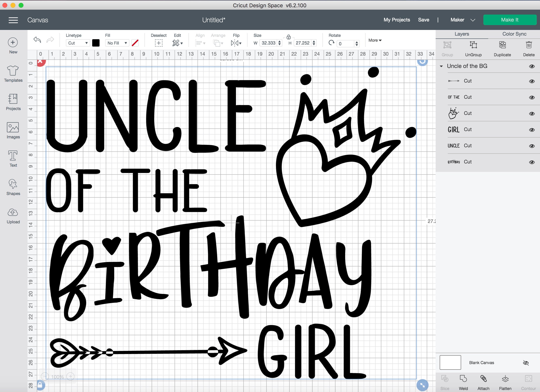The image size is (540, 392).
Task: Select the Shapes tool
Action: point(13,187)
